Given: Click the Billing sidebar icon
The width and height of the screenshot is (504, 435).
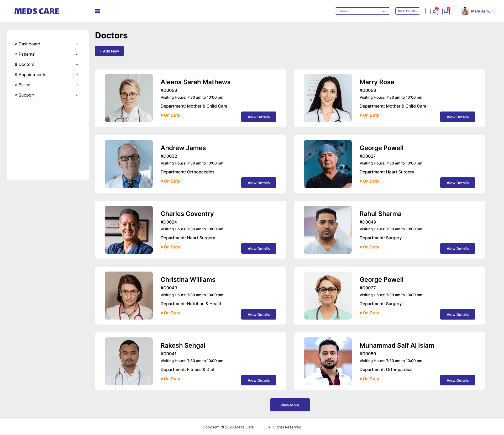Looking at the screenshot, I should pyautogui.click(x=16, y=85).
